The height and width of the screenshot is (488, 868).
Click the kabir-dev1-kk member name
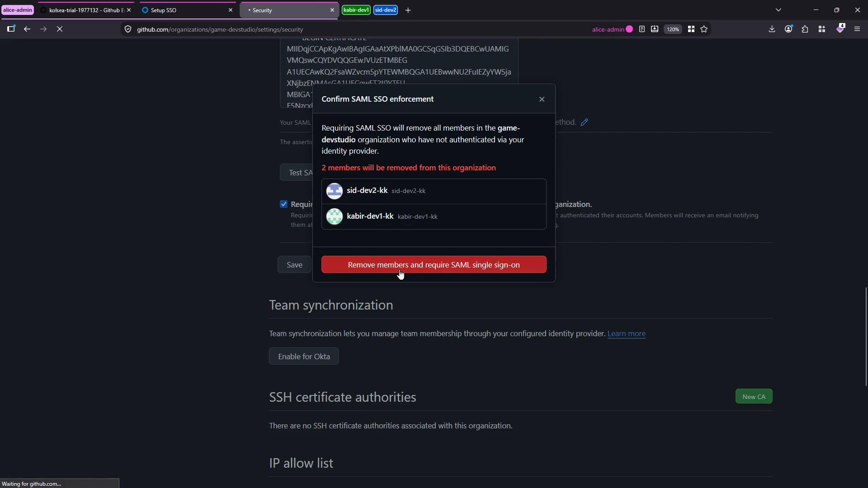coord(370,216)
